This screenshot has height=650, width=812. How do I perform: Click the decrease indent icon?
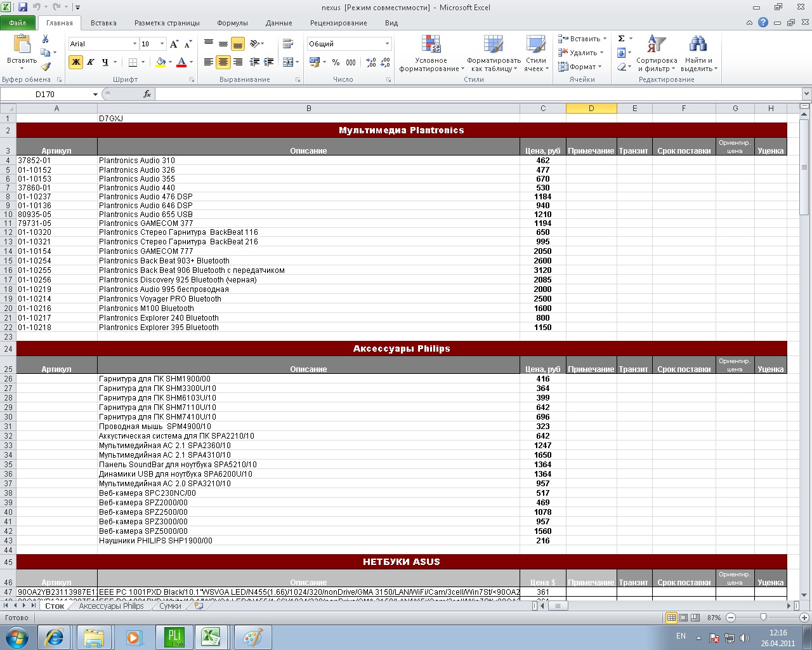(x=254, y=62)
